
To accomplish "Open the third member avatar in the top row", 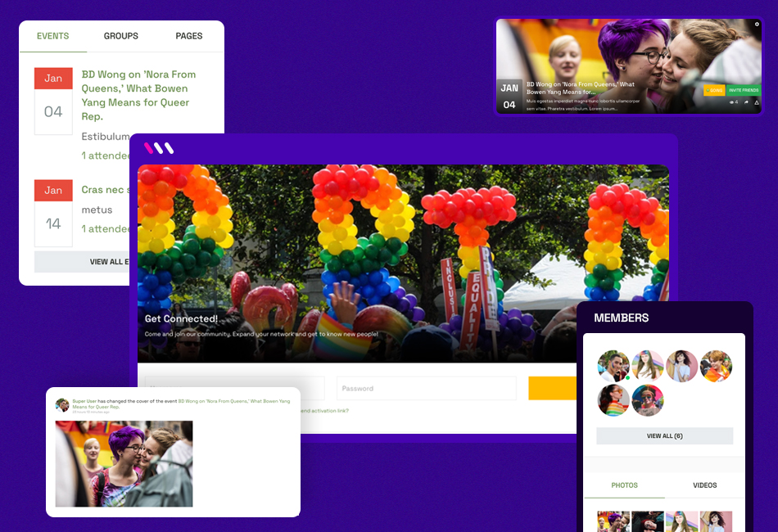I will pos(681,365).
